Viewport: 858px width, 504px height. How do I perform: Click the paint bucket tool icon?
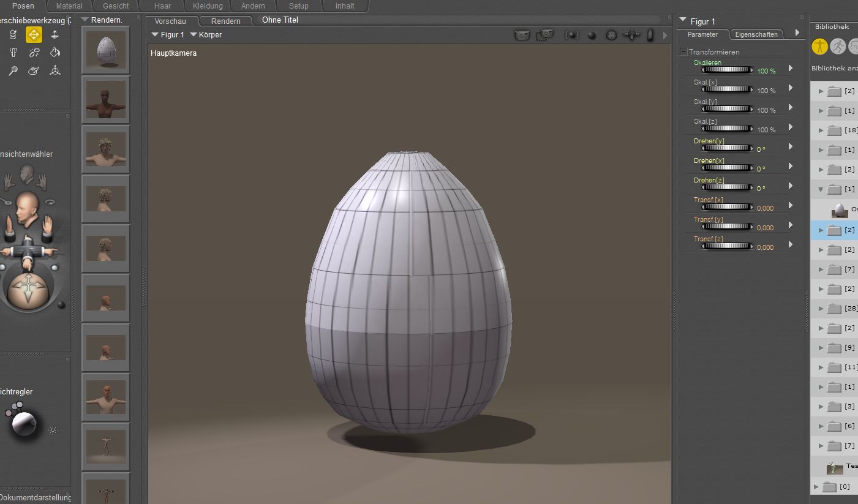click(55, 53)
